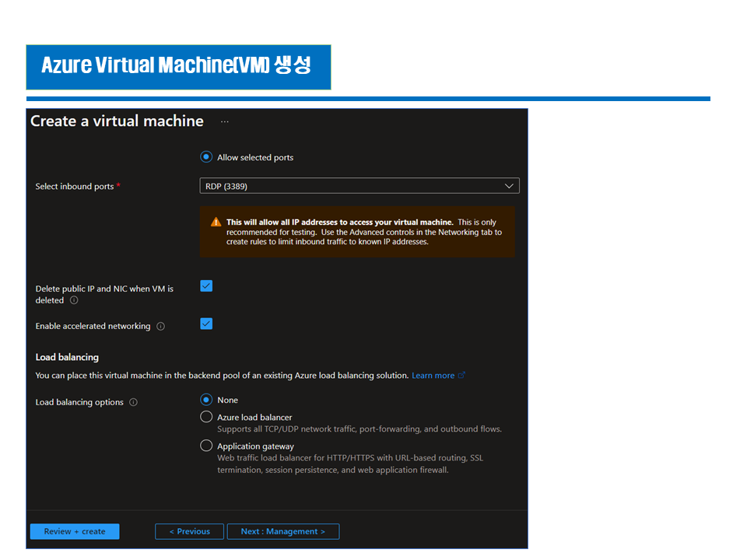
Task: Proceed with Next : Management button
Action: coord(283,531)
